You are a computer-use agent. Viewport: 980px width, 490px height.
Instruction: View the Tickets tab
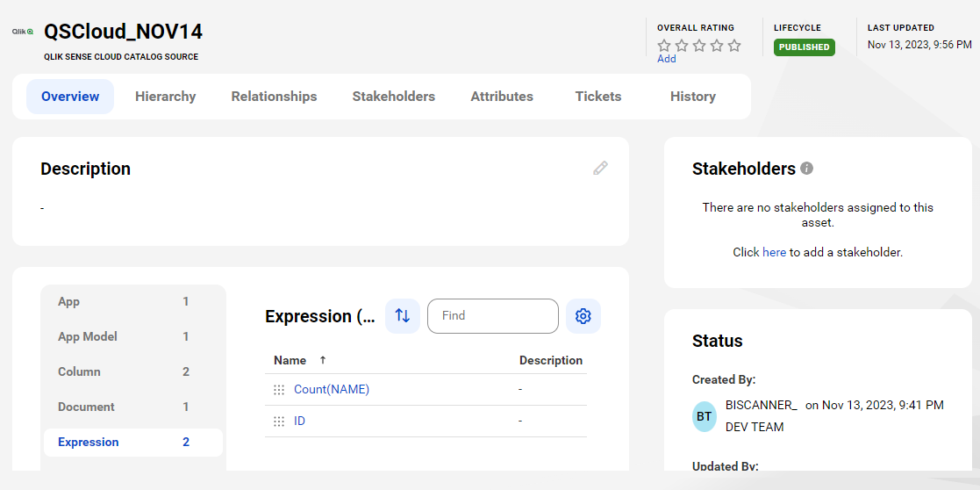(x=598, y=97)
